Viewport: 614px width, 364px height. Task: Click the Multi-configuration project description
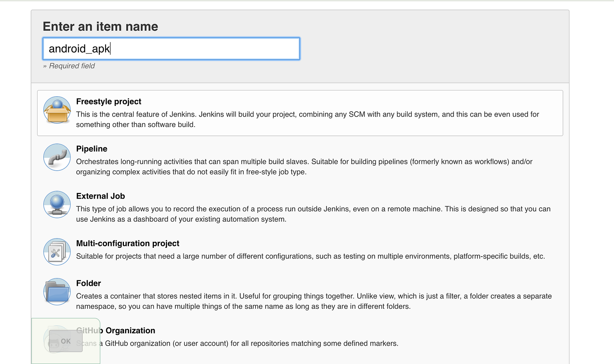[310, 256]
